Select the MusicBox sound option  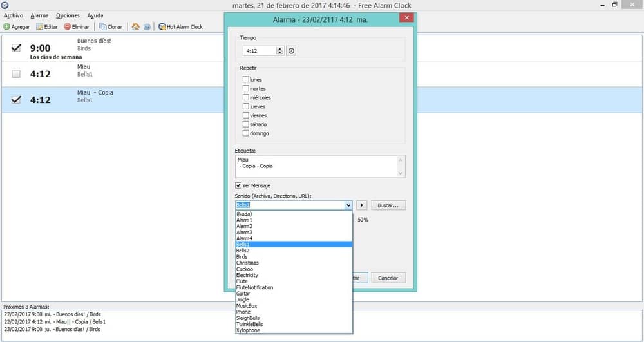294,306
